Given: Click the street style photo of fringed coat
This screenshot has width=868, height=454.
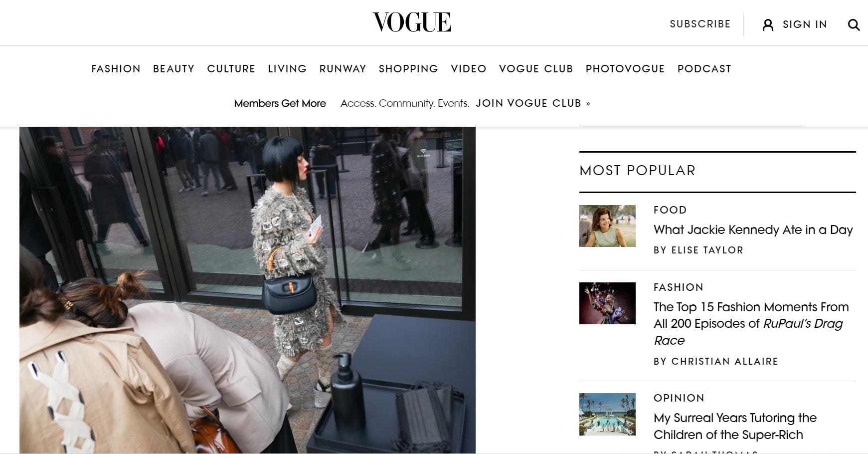Looking at the screenshot, I should click(x=247, y=290).
